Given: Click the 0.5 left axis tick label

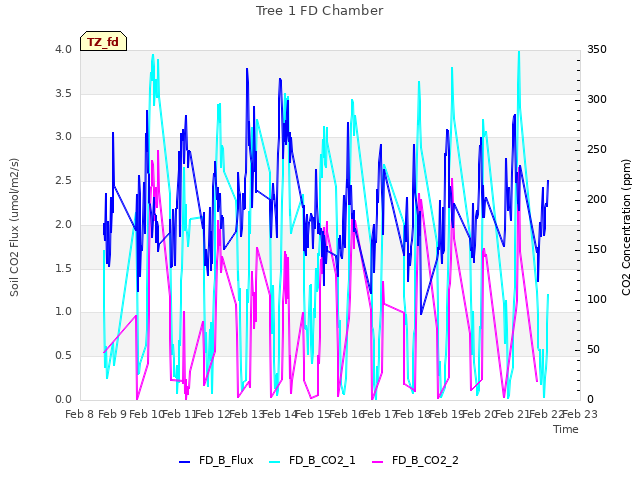Looking at the screenshot, I should [x=64, y=356].
